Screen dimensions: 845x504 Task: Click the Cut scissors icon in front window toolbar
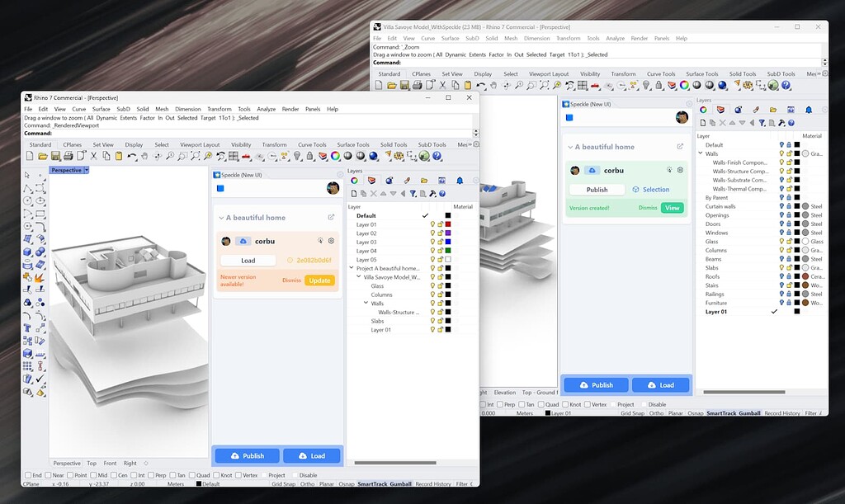point(94,156)
